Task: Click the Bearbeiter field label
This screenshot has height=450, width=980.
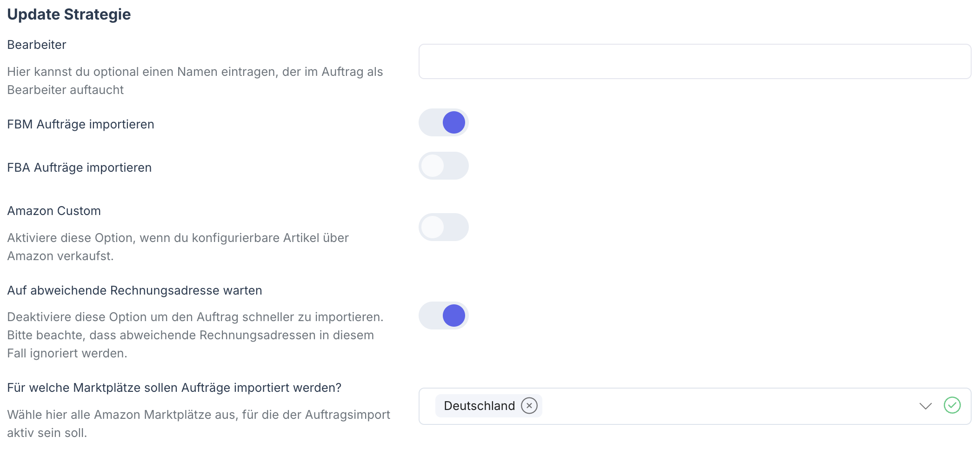Action: [37, 45]
